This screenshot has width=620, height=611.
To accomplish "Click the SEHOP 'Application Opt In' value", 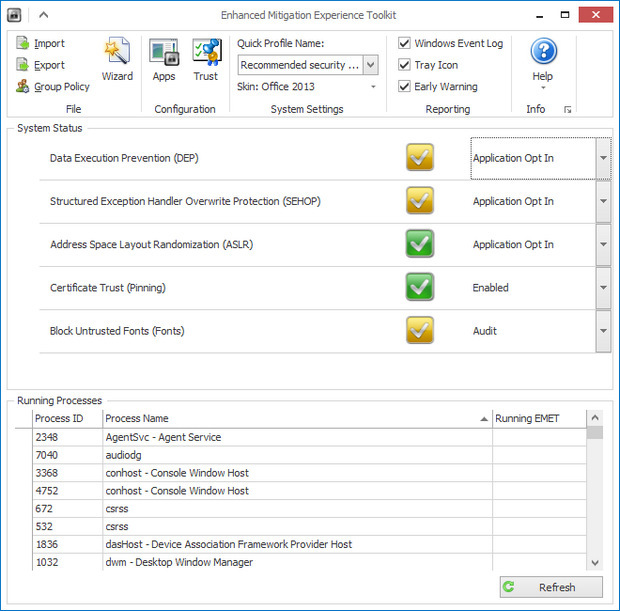I will (x=513, y=201).
